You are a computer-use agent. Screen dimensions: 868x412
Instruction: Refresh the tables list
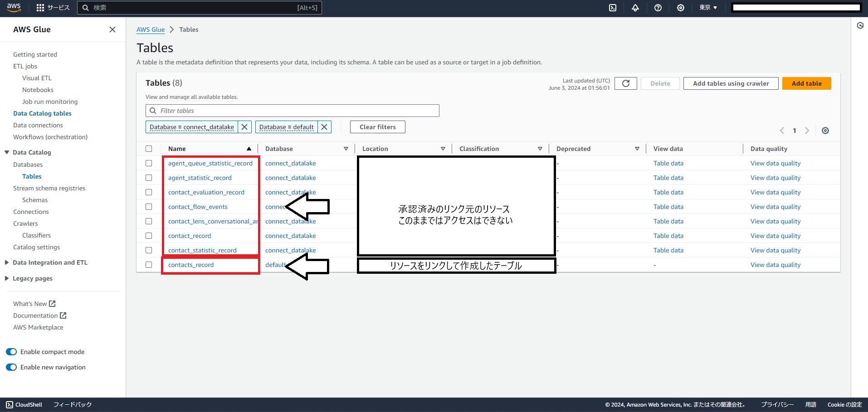coord(626,83)
